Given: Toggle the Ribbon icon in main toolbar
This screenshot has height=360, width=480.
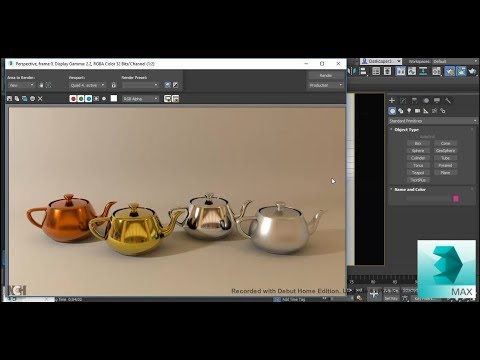Looking at the screenshot, I should [x=401, y=71].
